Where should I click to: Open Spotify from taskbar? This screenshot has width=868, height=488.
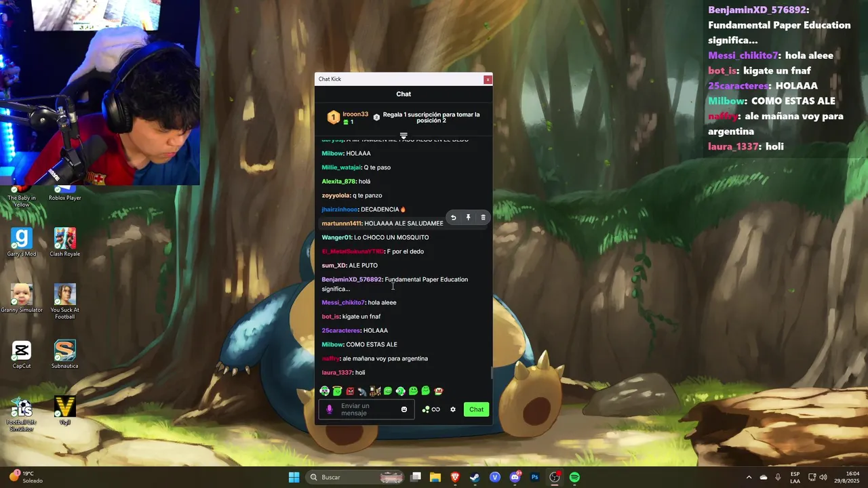pos(574,477)
